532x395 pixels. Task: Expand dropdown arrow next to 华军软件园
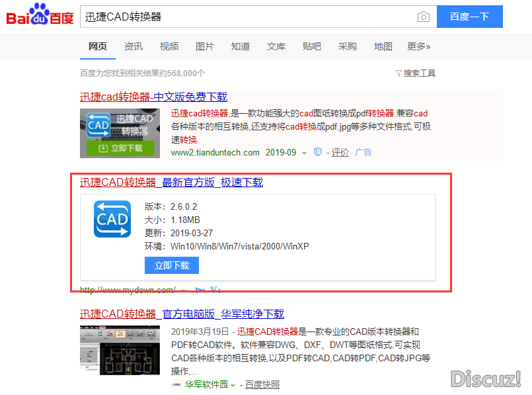233,385
